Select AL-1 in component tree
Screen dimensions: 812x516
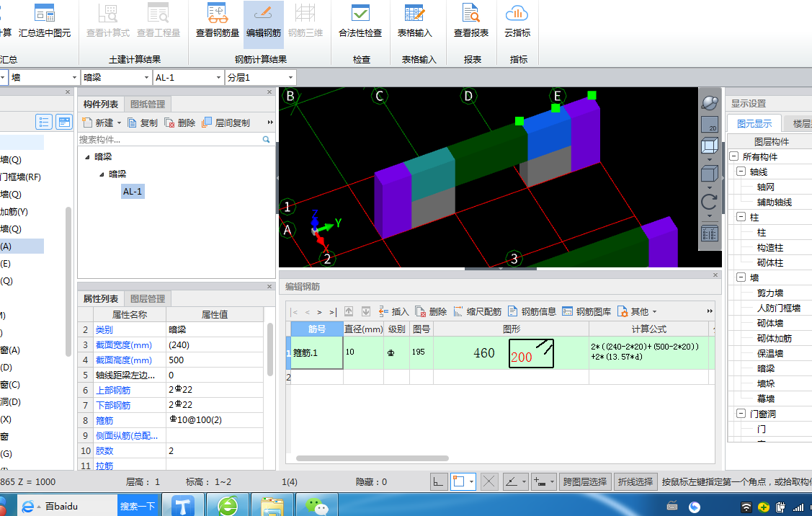(132, 192)
